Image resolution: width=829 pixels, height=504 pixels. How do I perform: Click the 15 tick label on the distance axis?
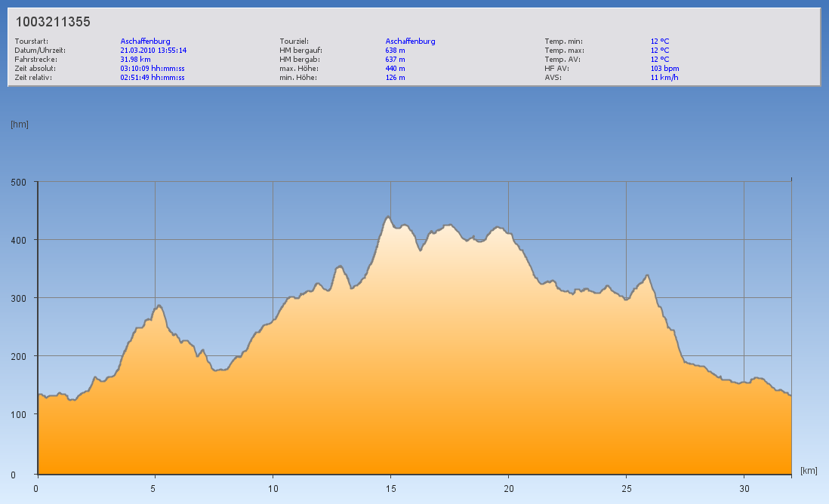click(390, 488)
